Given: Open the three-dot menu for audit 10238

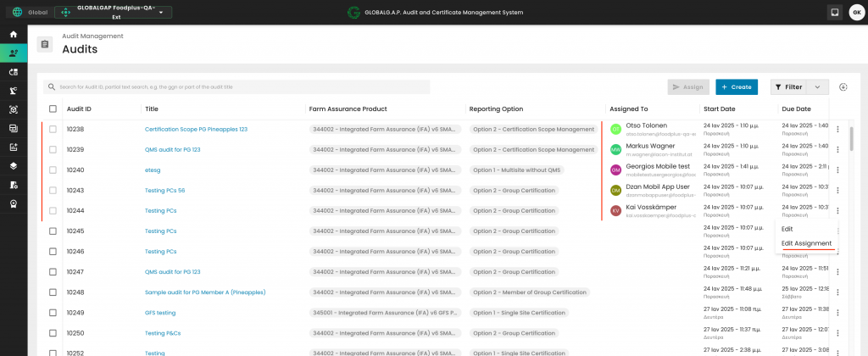Looking at the screenshot, I should (x=837, y=130).
